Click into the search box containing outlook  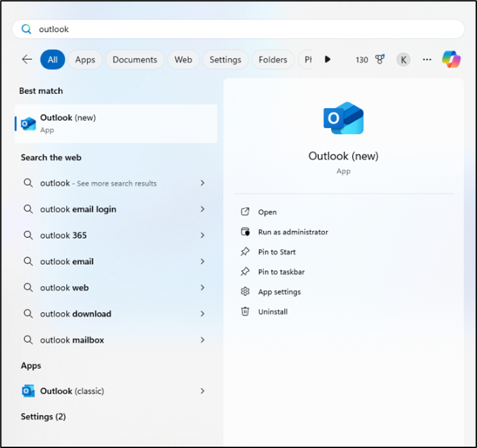[x=244, y=29]
